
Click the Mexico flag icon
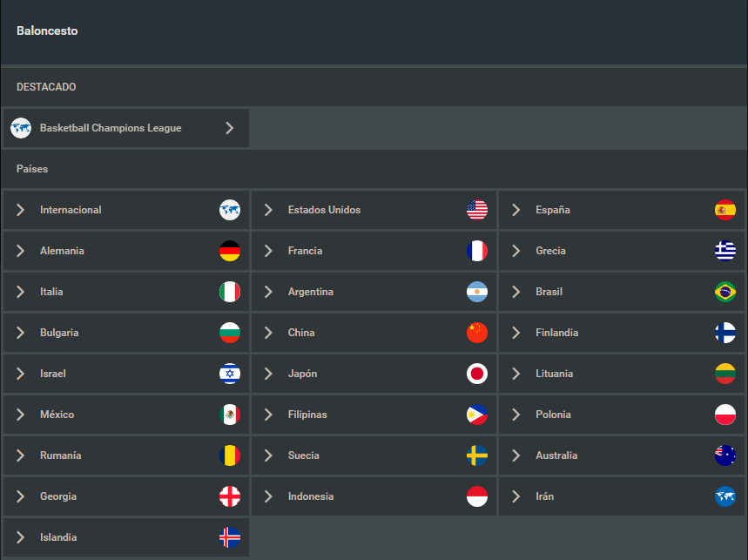tap(230, 415)
